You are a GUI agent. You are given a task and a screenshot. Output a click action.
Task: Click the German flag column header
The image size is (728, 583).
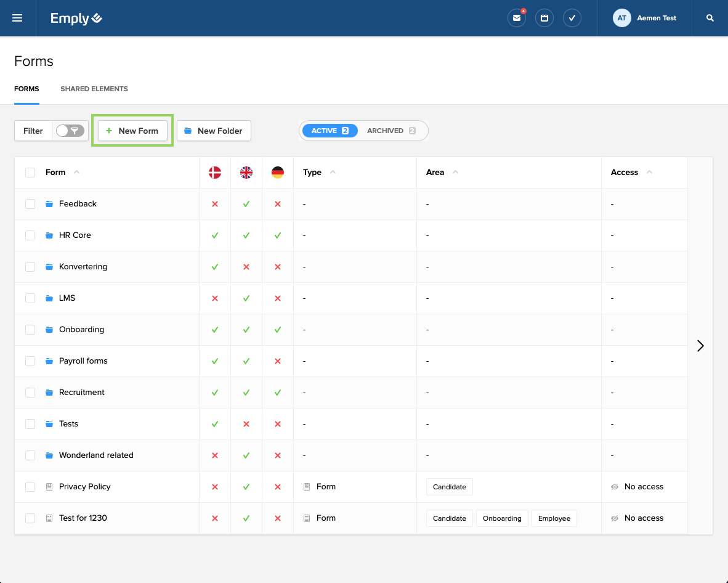tap(278, 173)
